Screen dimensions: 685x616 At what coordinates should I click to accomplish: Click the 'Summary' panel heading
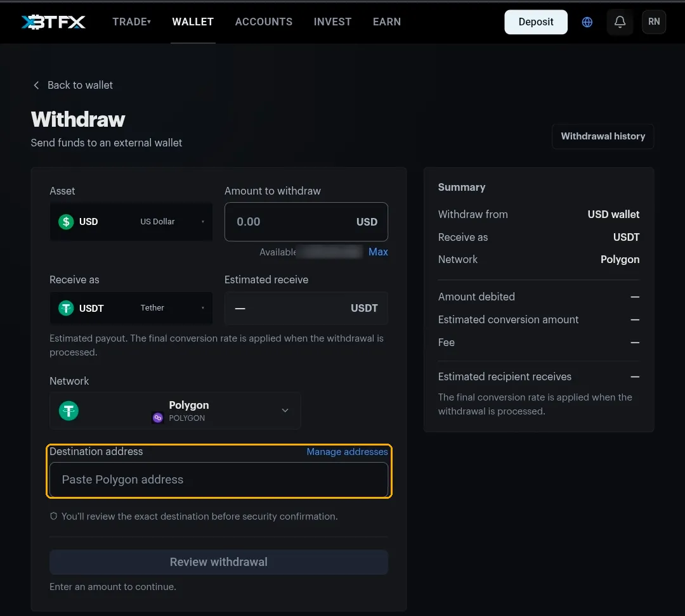click(461, 188)
